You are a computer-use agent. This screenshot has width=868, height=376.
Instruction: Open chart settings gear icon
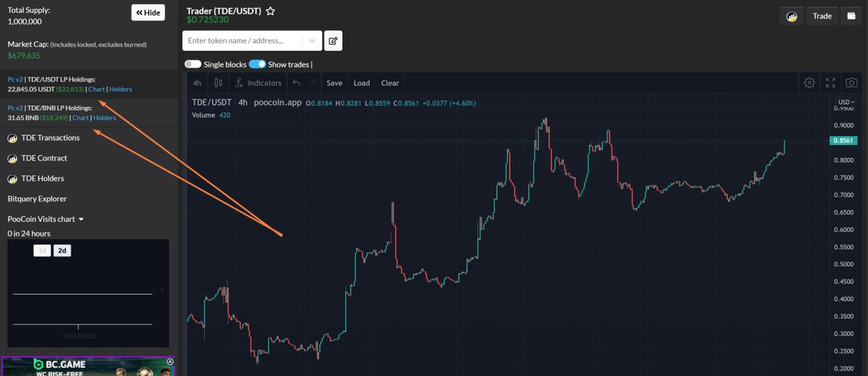(x=809, y=83)
